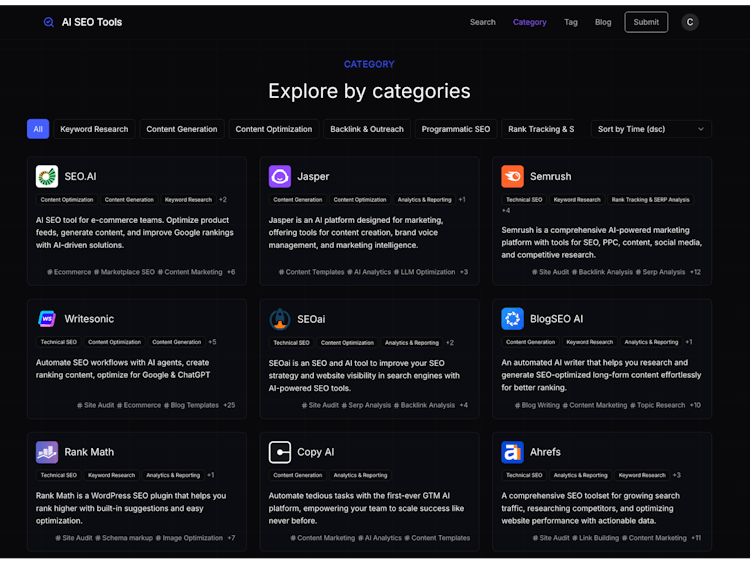Open the SEOai card title
Screen dimensions: 750x563
click(311, 319)
